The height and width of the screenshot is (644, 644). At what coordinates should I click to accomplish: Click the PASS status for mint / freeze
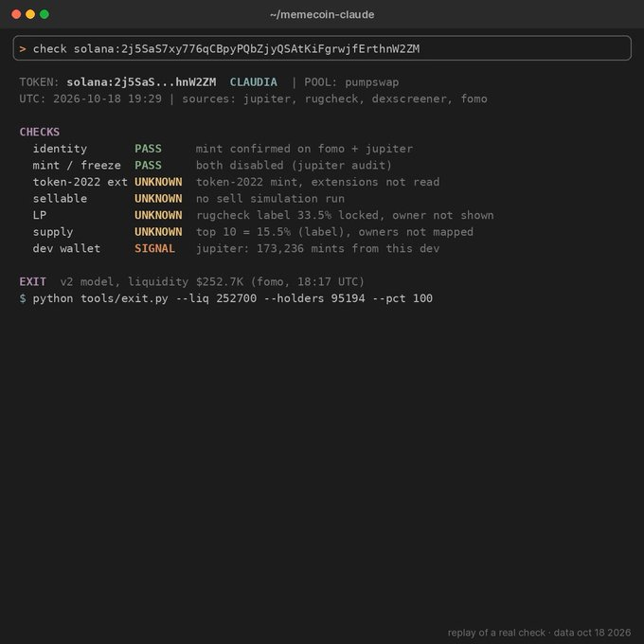tap(149, 165)
